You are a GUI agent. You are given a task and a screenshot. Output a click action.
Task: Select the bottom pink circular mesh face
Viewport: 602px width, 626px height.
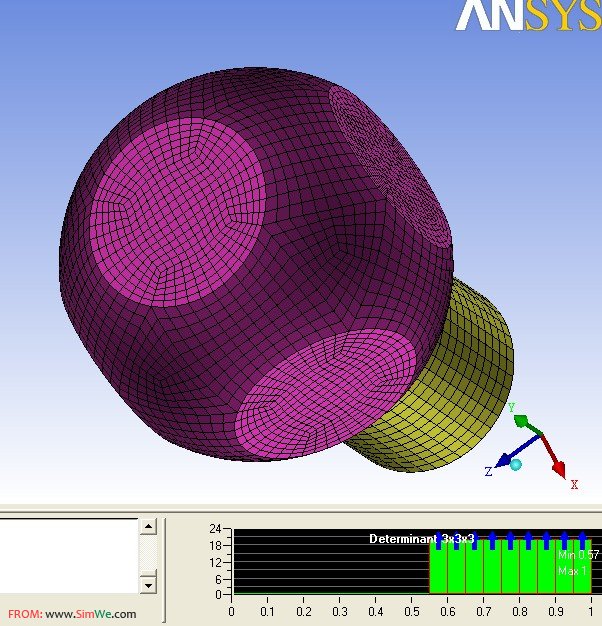[325, 391]
